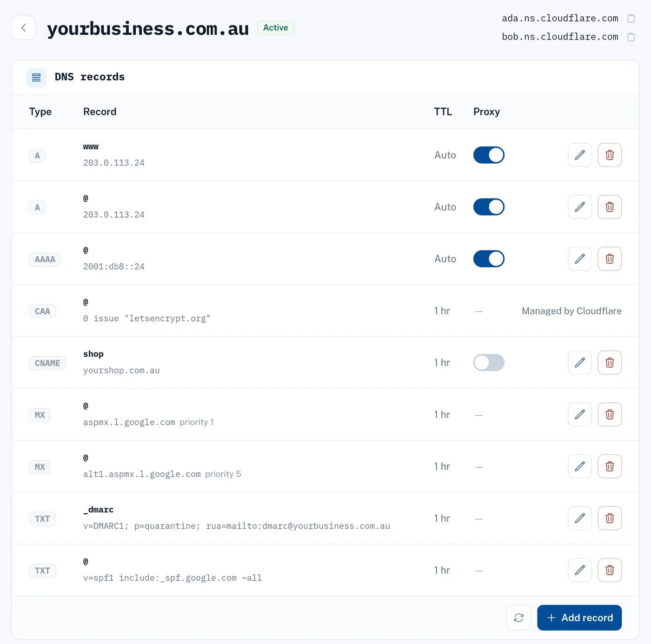Click ada.ns.cloudflare.com nameserver text
651x644 pixels.
click(560, 19)
